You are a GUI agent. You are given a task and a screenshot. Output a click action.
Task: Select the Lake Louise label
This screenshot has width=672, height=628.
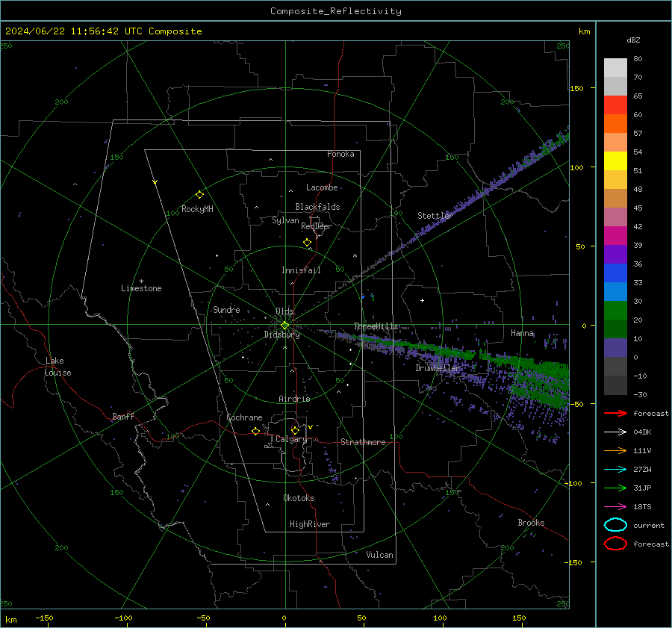click(x=57, y=367)
